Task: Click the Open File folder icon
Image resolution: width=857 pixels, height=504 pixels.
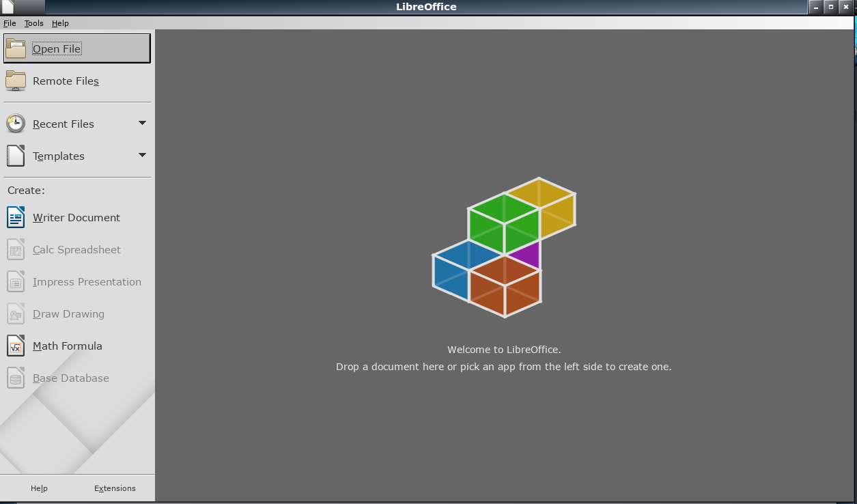Action: [x=16, y=48]
